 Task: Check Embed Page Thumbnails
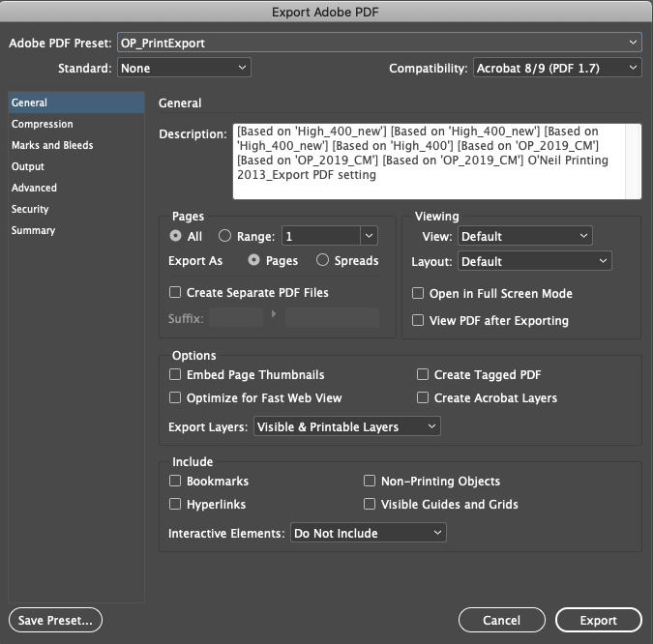[175, 374]
